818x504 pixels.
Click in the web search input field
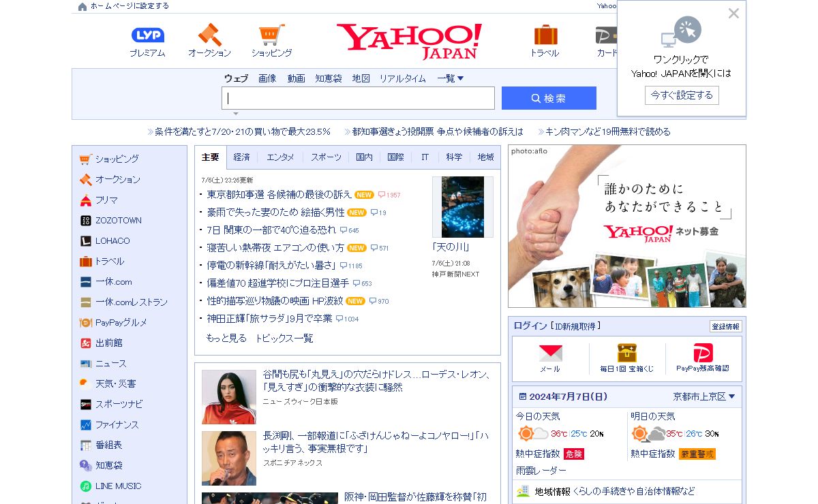(x=358, y=98)
